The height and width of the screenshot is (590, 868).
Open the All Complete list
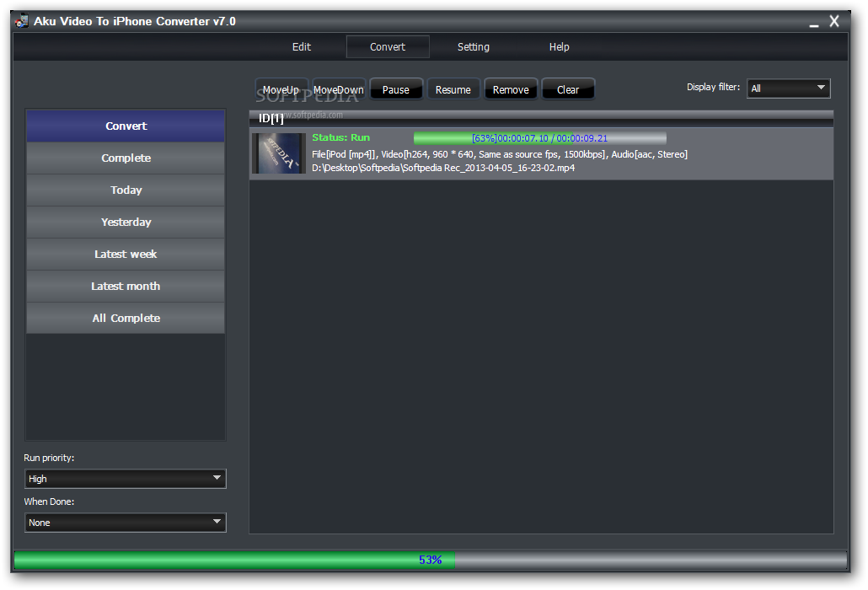pos(126,319)
